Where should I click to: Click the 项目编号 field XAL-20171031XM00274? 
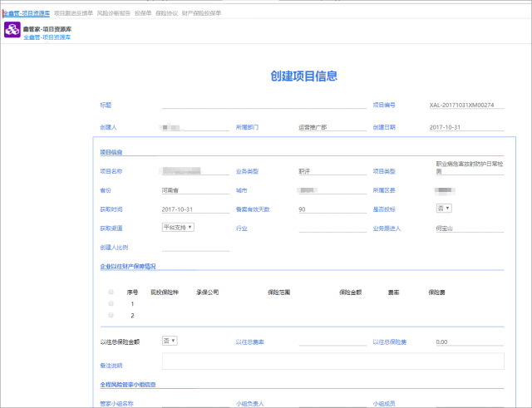(x=466, y=106)
